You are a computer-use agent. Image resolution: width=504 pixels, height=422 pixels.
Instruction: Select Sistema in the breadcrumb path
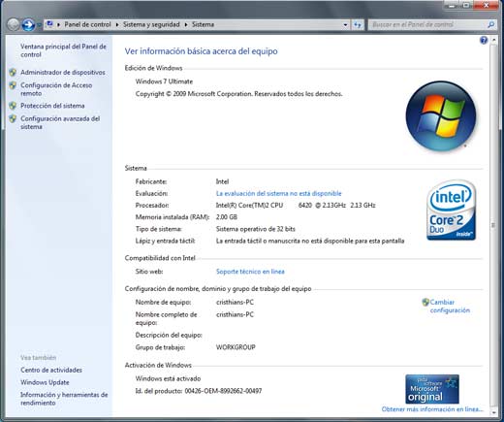pyautogui.click(x=203, y=24)
